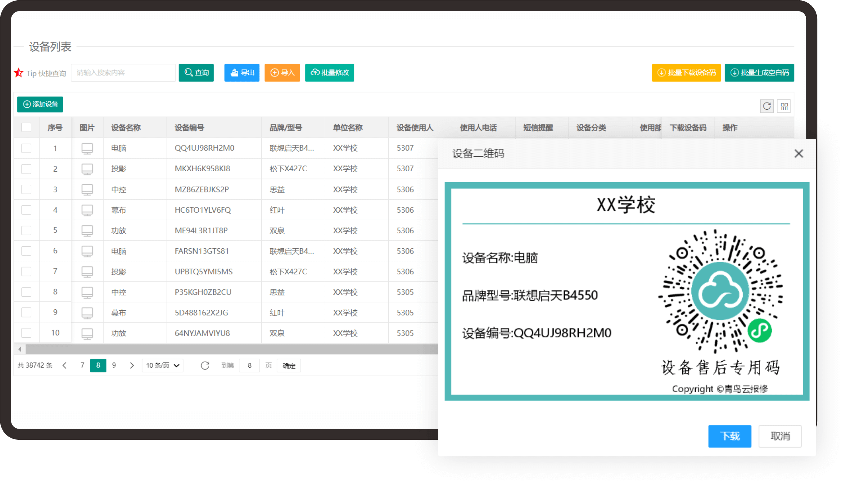
Task: Click device number UPBTQ5YMI5MS
Action: (204, 272)
